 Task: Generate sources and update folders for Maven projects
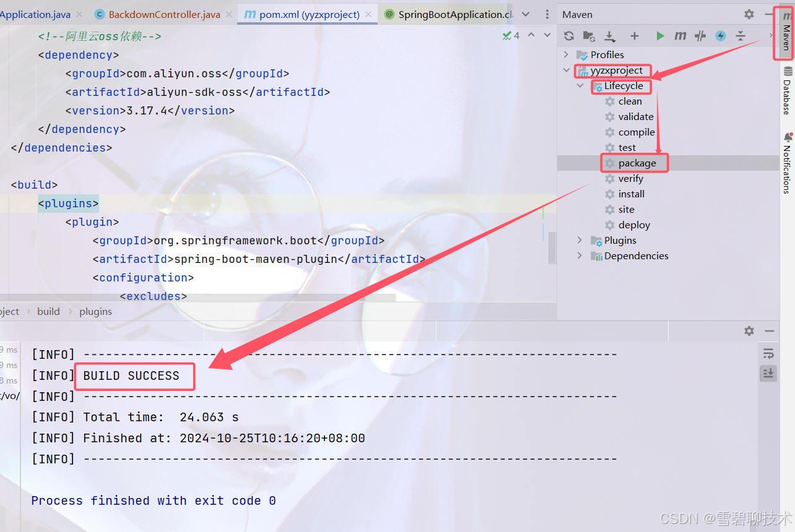[588, 36]
